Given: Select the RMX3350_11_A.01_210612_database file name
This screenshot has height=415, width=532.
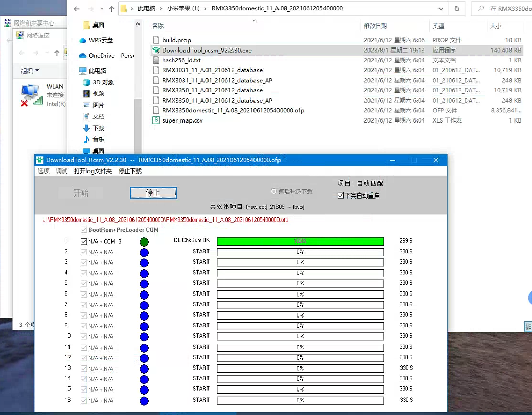Looking at the screenshot, I should tap(213, 90).
